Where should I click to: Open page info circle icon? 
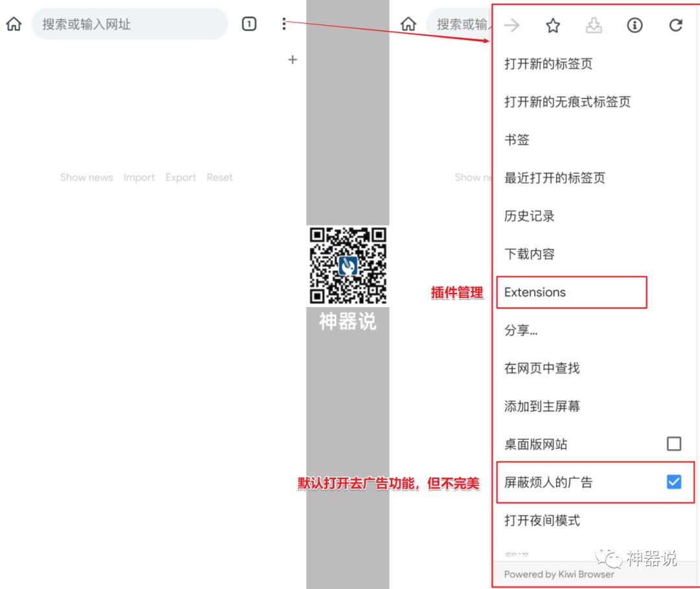click(635, 25)
